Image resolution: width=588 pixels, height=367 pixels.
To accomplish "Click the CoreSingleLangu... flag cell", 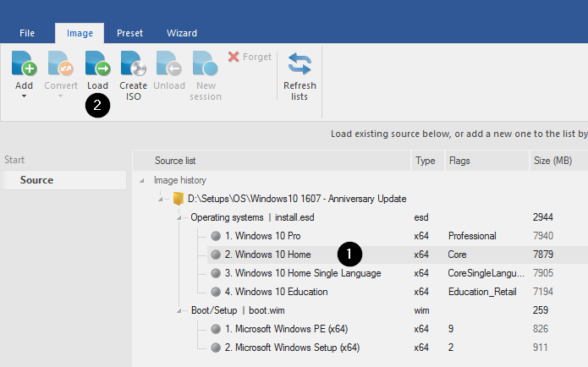I will click(x=486, y=273).
